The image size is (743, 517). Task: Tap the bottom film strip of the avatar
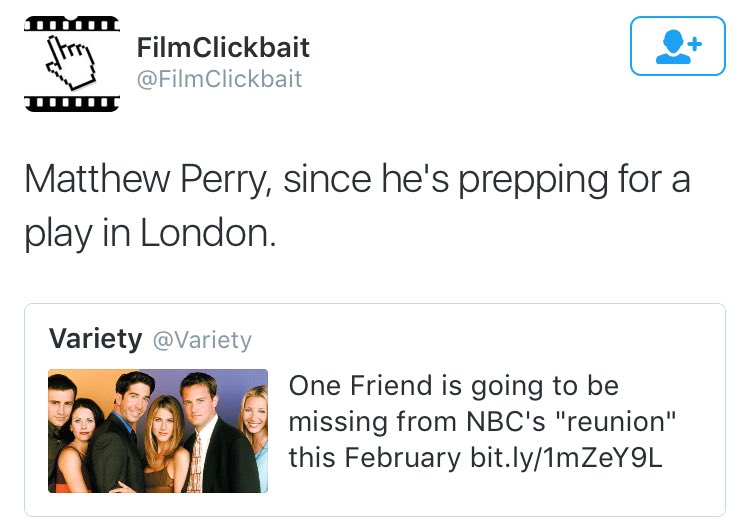(72, 103)
